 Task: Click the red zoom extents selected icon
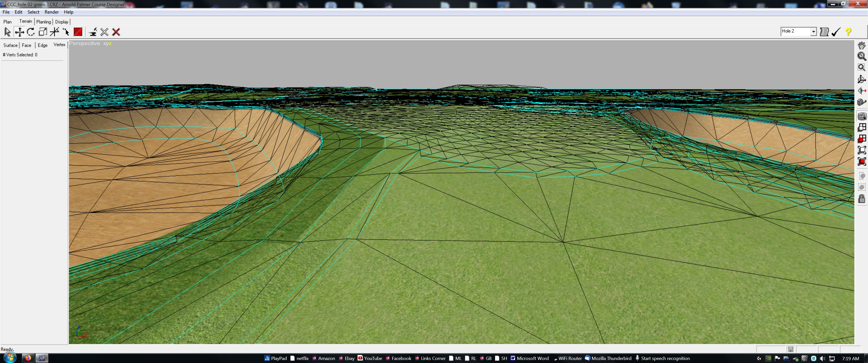pos(862,162)
